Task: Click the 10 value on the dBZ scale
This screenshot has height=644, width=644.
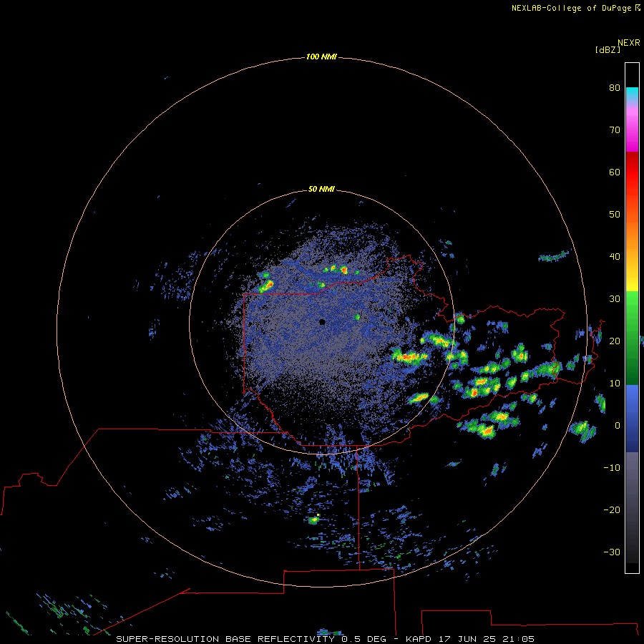Action: point(615,384)
